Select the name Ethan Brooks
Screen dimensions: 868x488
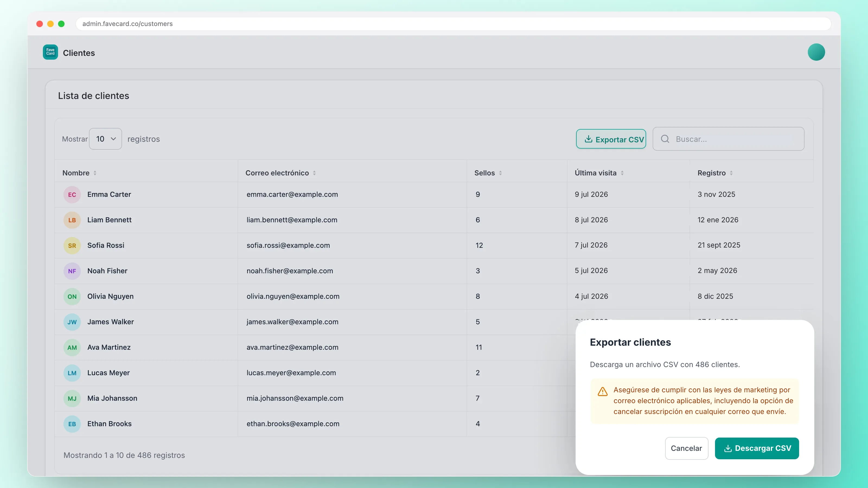(110, 424)
